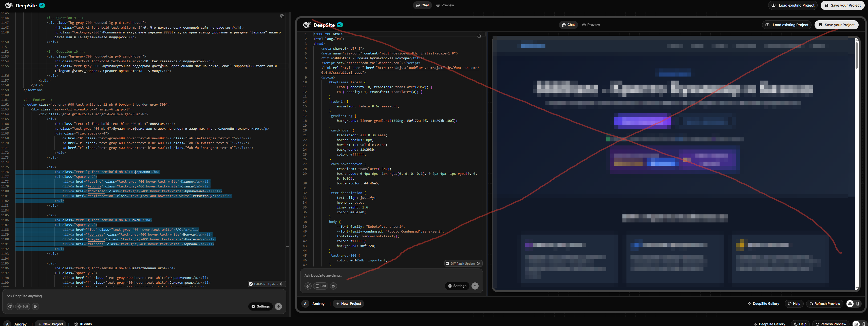Viewport: 868px width, 326px height.
Task: Click Save your Project in nested window
Action: [x=836, y=25]
